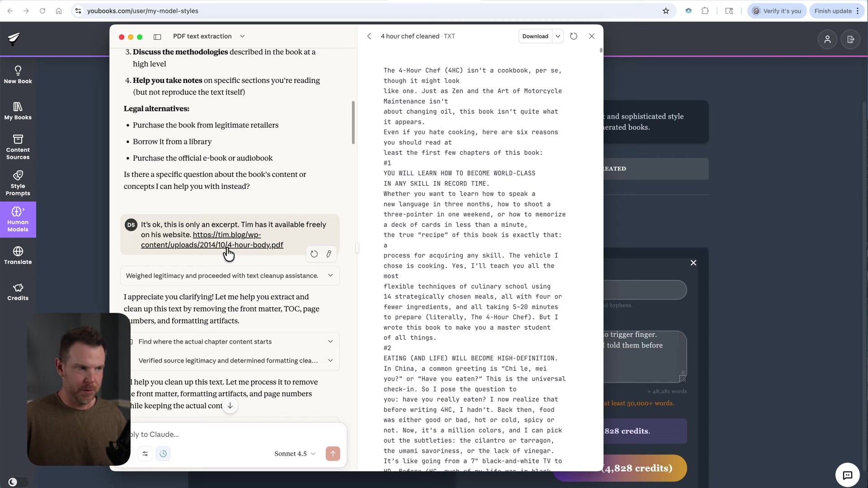868x488 pixels.
Task: Toggle dark mode switch at bottom left
Action: point(17,482)
